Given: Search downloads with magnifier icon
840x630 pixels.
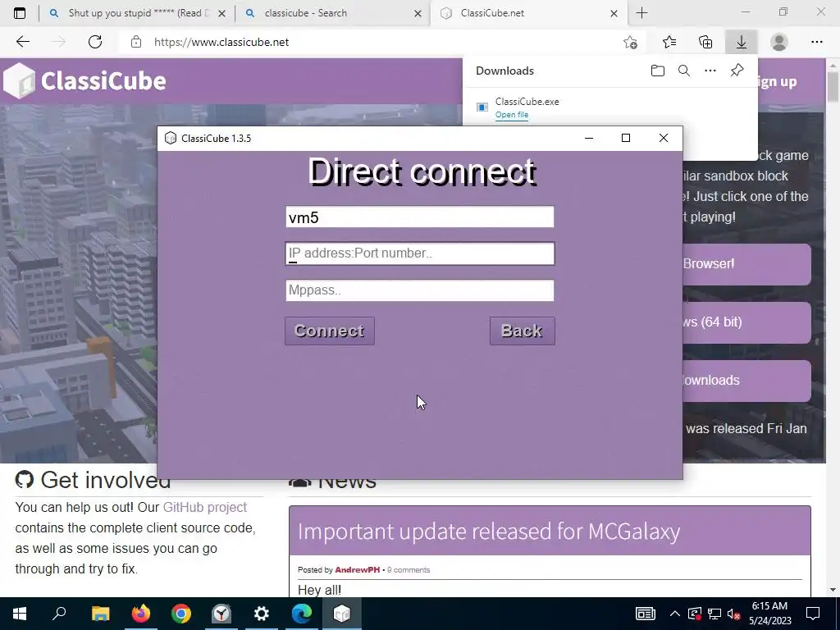Looking at the screenshot, I should coord(684,71).
